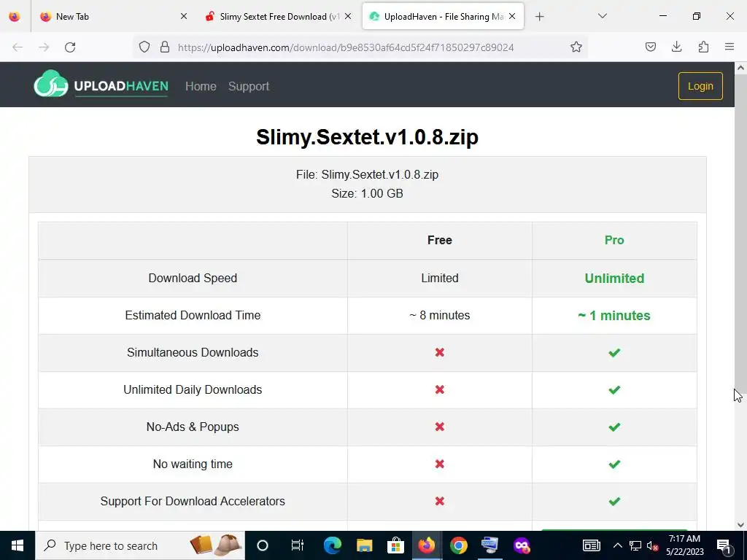
Task: Click the 'Unlimited Daily Downloads' row label
Action: point(193,389)
